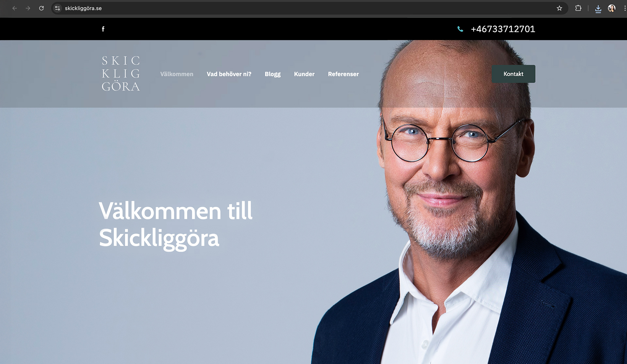This screenshot has width=627, height=364.
Task: Click the Kontakt button
Action: click(513, 74)
